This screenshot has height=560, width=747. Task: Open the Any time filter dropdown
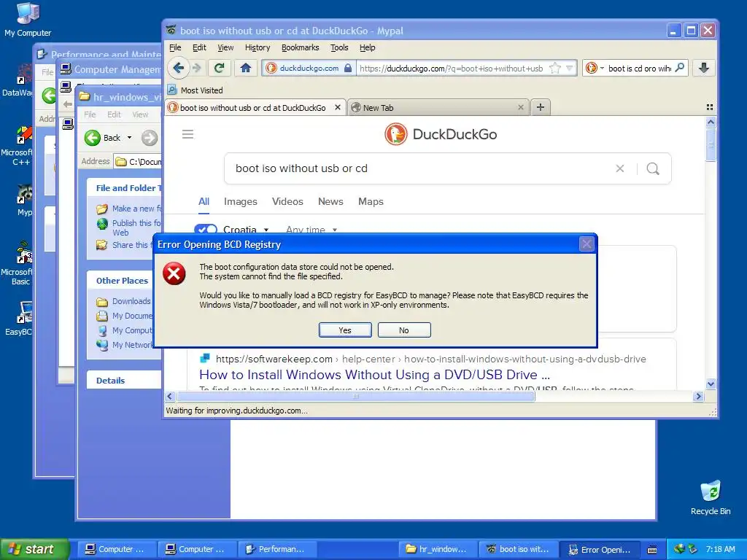click(x=311, y=229)
